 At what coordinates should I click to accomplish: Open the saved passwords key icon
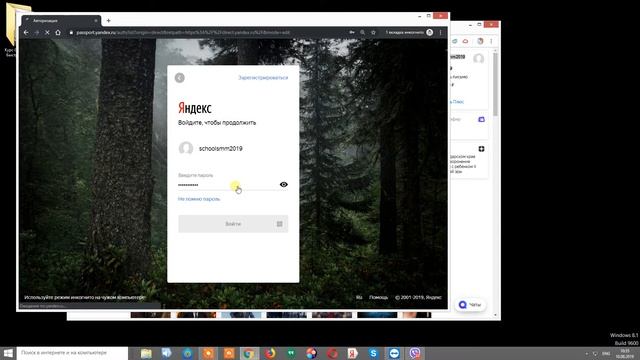pos(351,32)
